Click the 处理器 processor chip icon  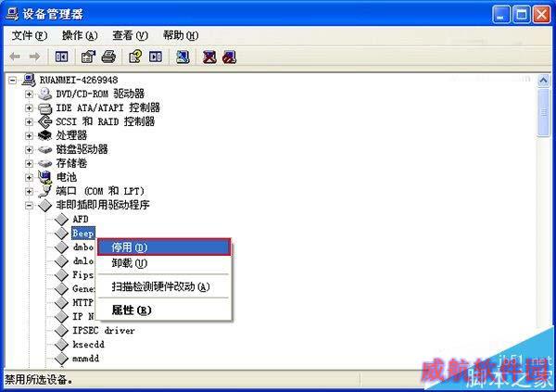click(44, 135)
